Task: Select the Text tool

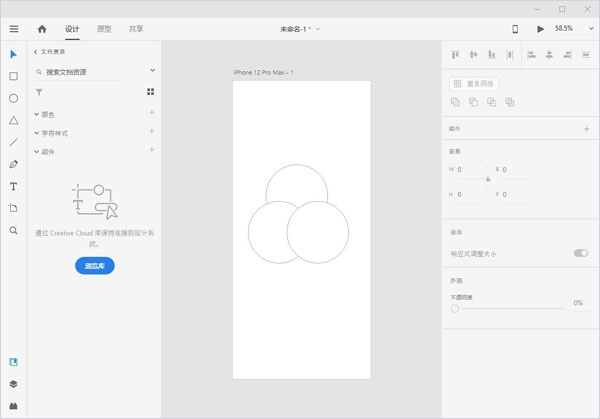Action: (x=13, y=186)
